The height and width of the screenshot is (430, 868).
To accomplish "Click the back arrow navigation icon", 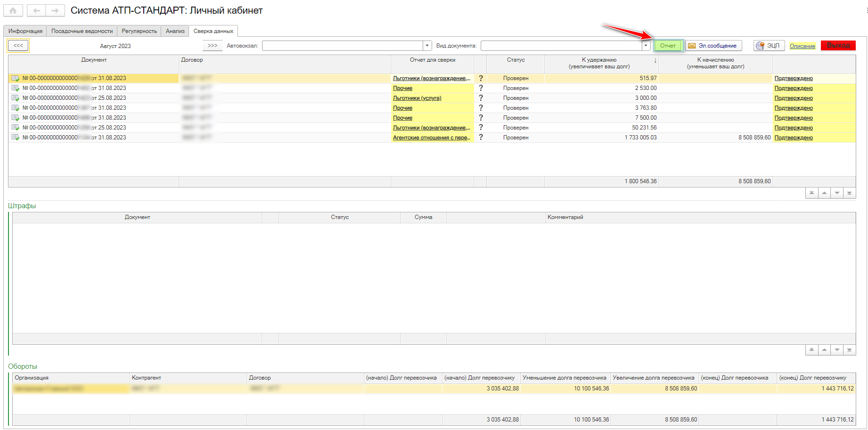I will [36, 10].
